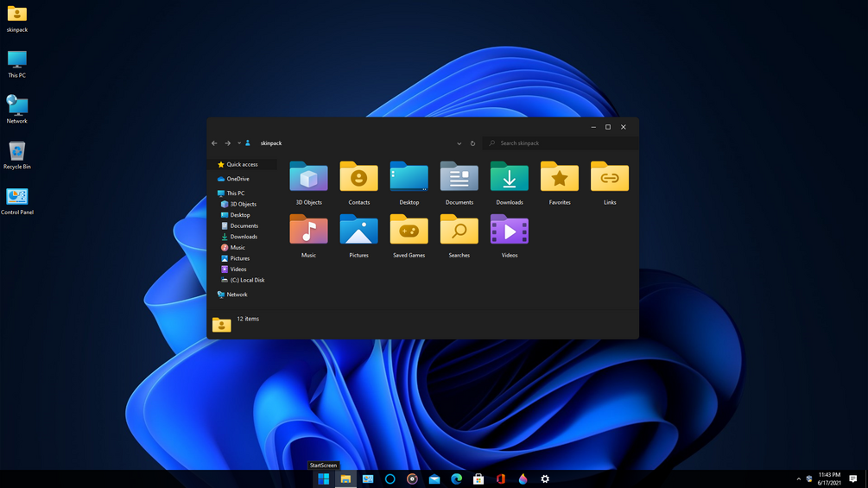Click the Start button on taskbar
This screenshot has width=868, height=488.
323,479
